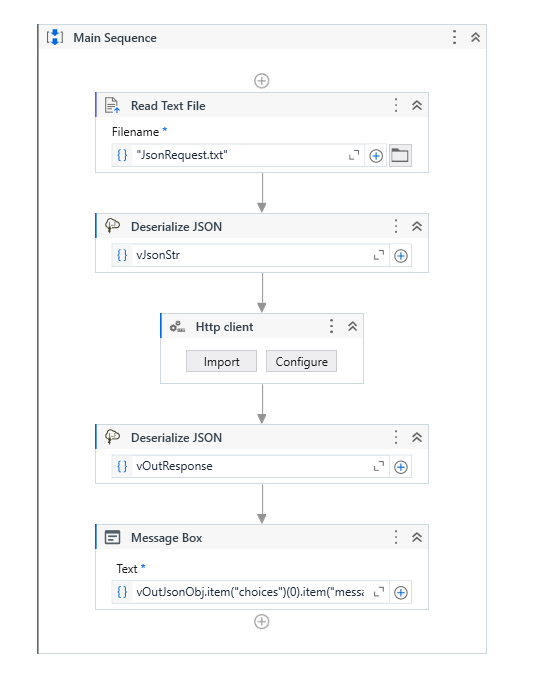The width and height of the screenshot is (542, 689).
Task: Open Message Box options menu
Action: [396, 537]
